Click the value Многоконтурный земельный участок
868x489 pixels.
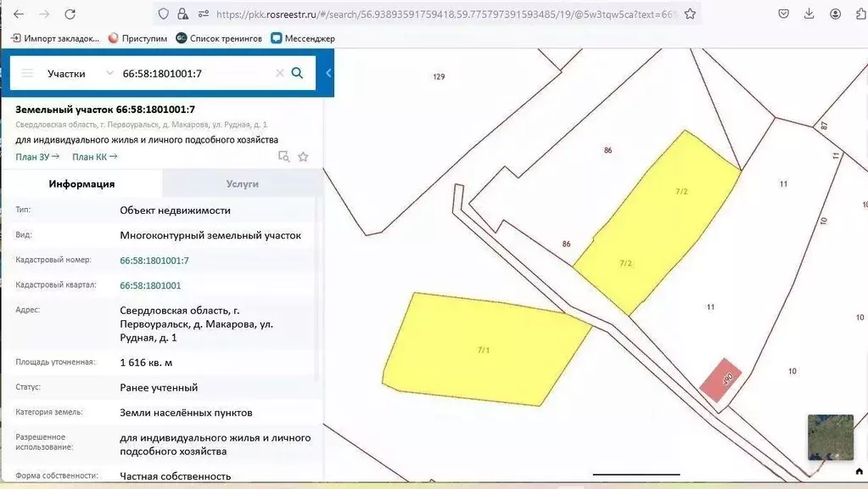pos(210,235)
